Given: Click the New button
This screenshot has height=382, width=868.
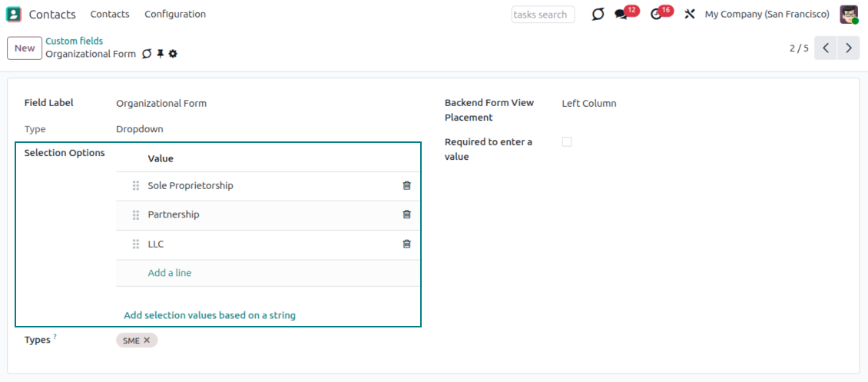Looking at the screenshot, I should click(x=25, y=48).
